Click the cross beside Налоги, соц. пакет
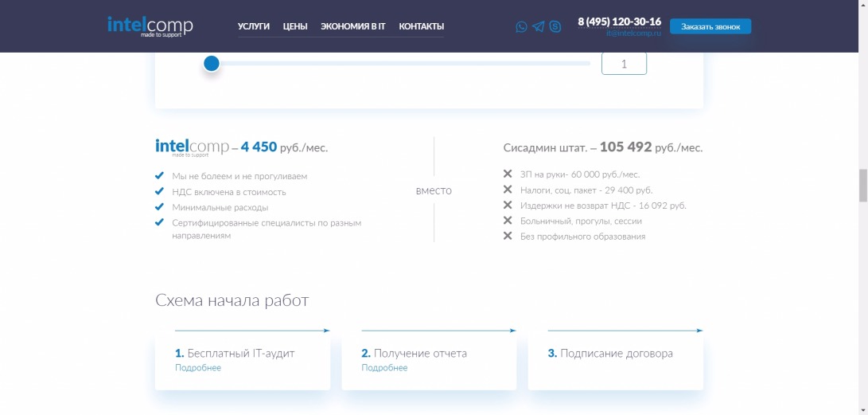868x415 pixels. click(507, 190)
